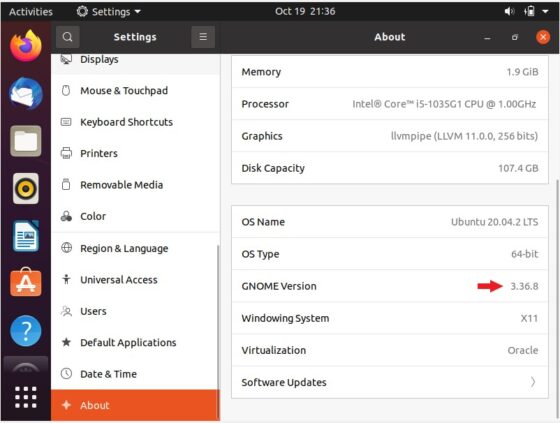Click the search icon in Settings
The image size is (560, 423).
tap(68, 37)
